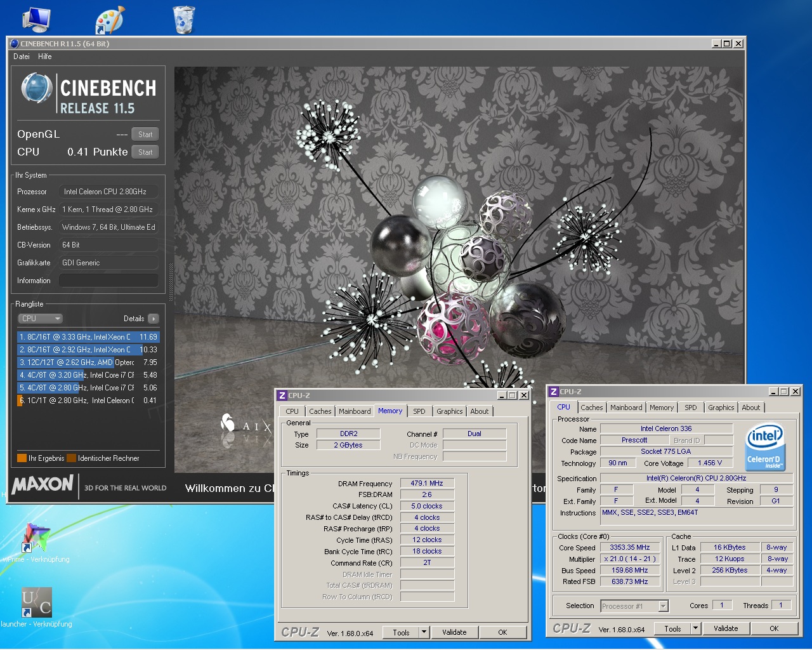Open SPD tab in CPU window

(x=691, y=408)
